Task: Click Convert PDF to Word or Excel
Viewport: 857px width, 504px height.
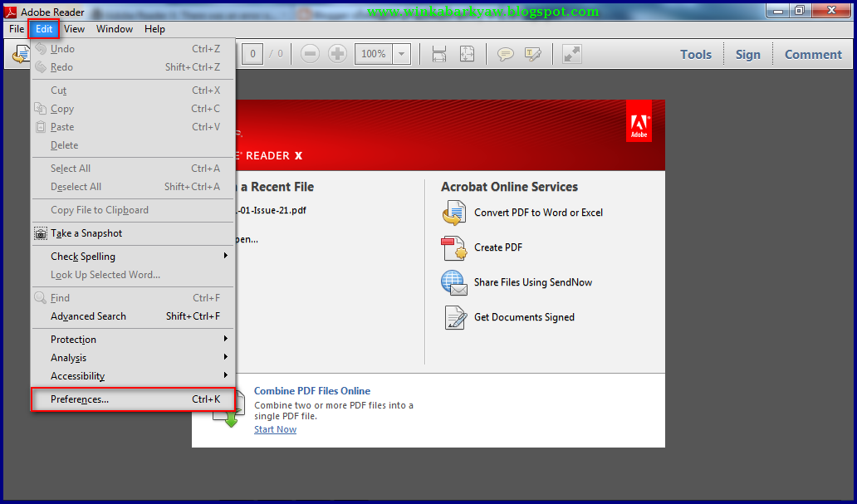Action: click(538, 213)
